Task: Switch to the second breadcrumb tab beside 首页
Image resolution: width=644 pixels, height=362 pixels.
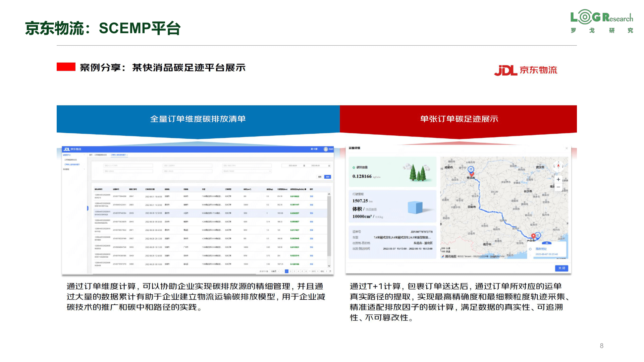Action: 101,155
